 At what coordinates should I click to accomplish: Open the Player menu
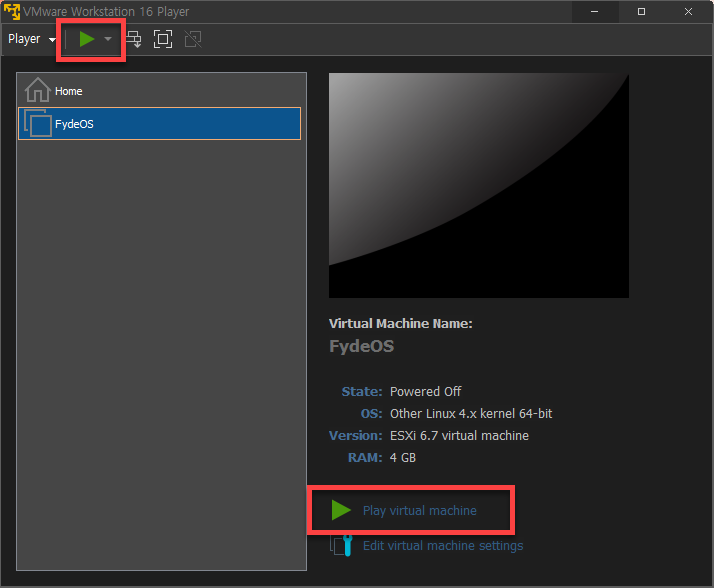(31, 39)
